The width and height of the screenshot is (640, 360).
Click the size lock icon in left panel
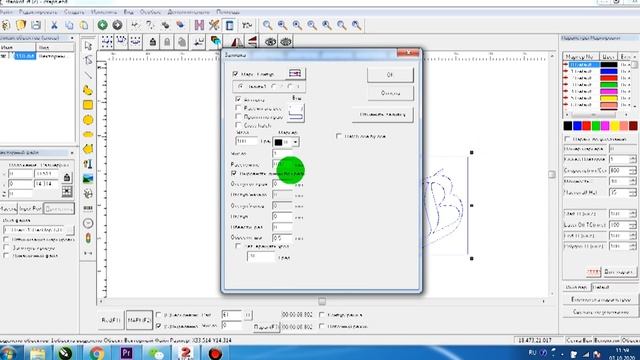point(67,177)
